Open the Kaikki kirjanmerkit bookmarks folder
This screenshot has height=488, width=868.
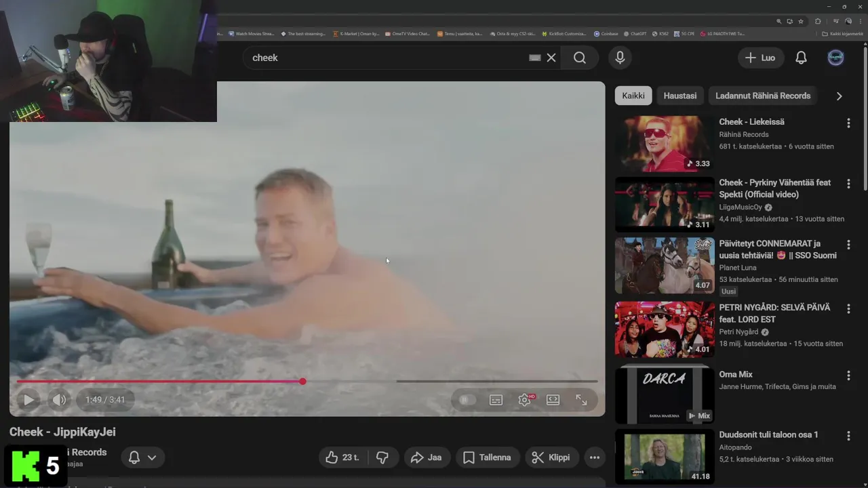pyautogui.click(x=842, y=33)
